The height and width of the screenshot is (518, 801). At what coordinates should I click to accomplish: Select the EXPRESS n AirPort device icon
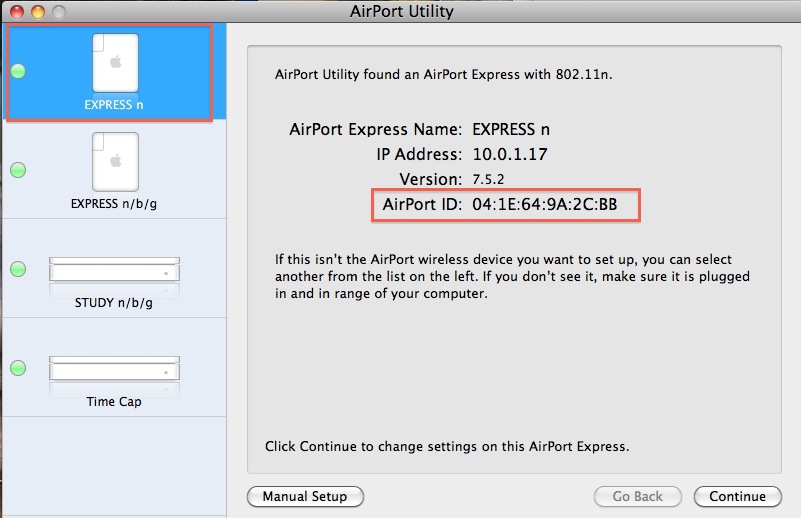(115, 62)
